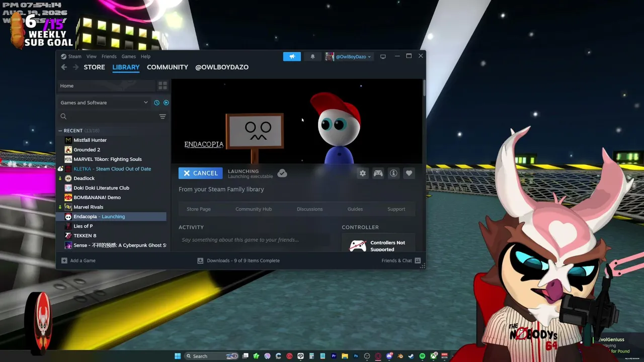Click the game page vertical scrollbar
The width and height of the screenshot is (644, 362).
tap(424, 88)
